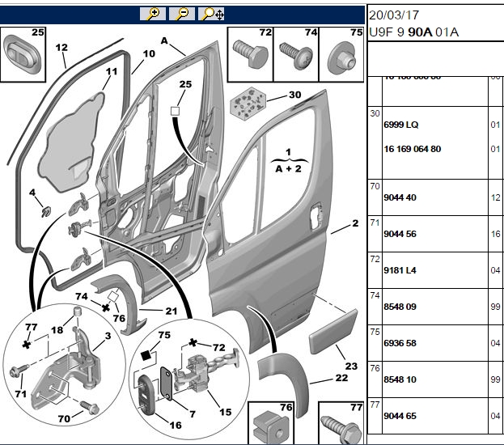Viewport: 504px width, 445px height.
Task: Select callout number 15 for door check
Action: tap(226, 412)
